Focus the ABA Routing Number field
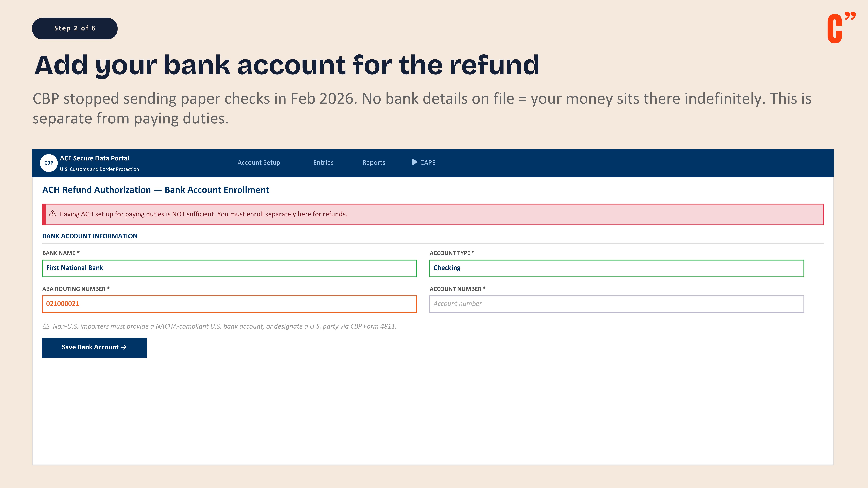868x488 pixels. pos(229,304)
